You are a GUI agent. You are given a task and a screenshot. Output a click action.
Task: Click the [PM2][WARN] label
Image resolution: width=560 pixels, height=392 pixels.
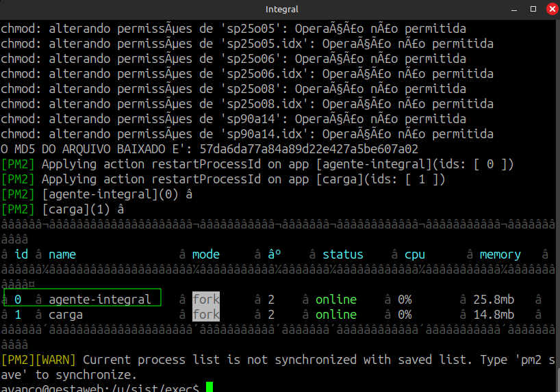(x=38, y=360)
